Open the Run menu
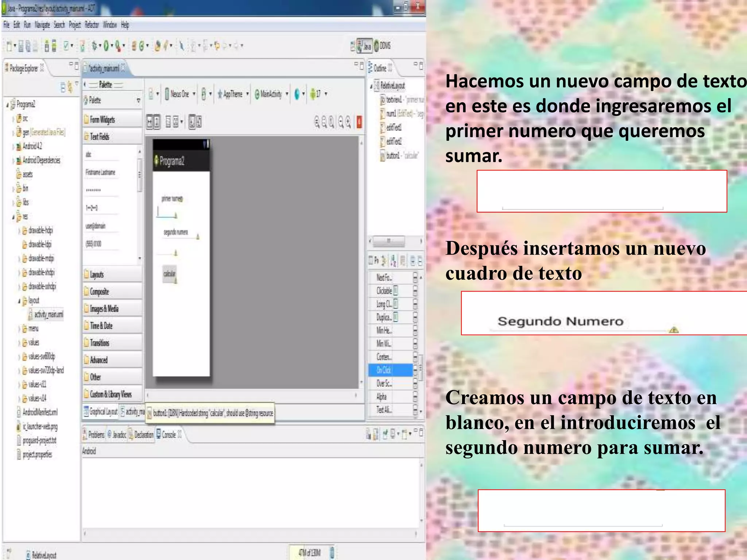This screenshot has width=747, height=560. pos(27,25)
